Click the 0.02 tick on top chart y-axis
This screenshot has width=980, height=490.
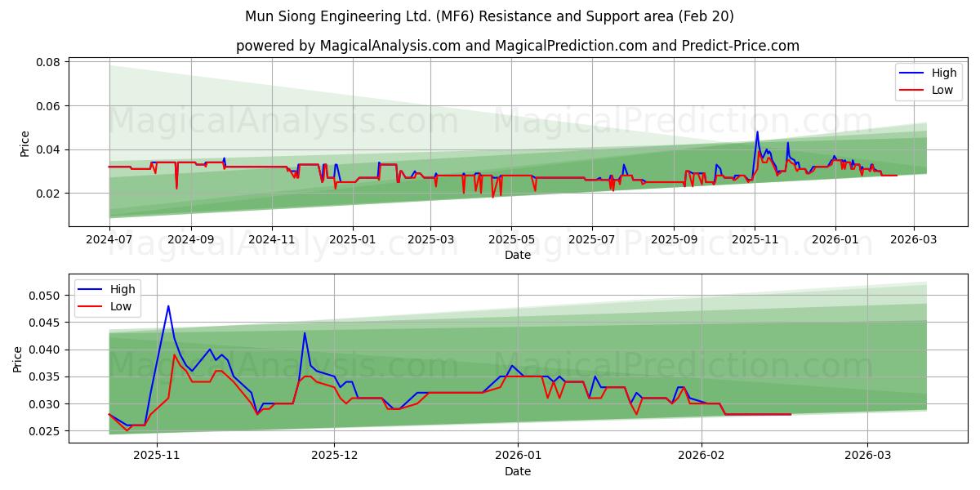[x=48, y=194]
